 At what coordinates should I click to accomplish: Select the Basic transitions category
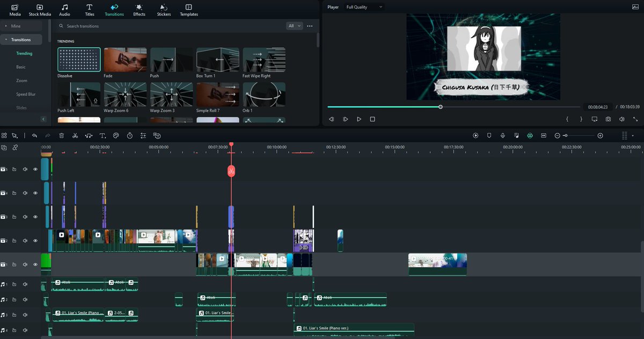(x=21, y=67)
